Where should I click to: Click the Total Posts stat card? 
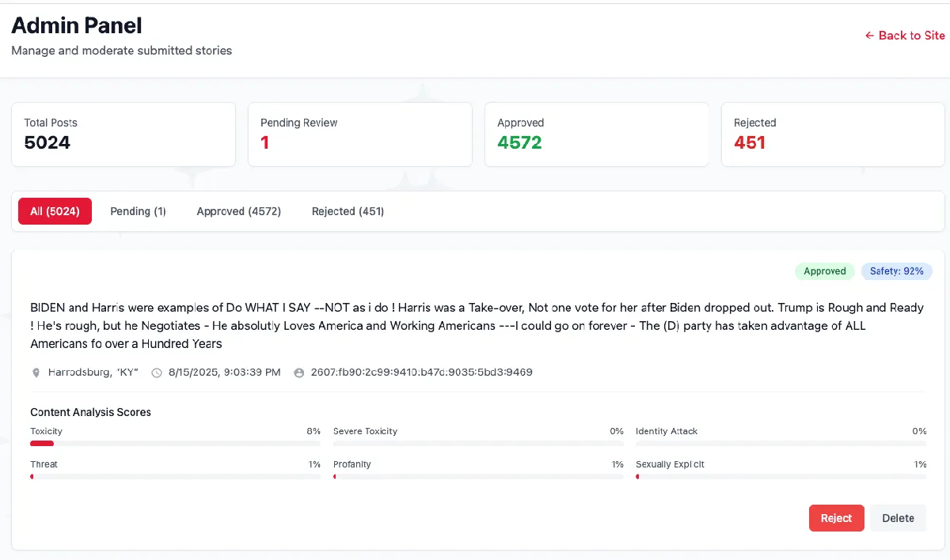(123, 134)
